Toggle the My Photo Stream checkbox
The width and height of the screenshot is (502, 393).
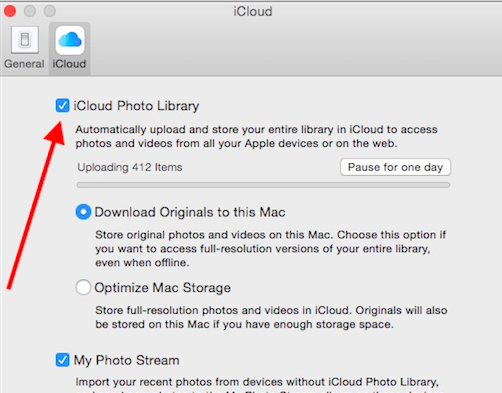click(x=62, y=360)
